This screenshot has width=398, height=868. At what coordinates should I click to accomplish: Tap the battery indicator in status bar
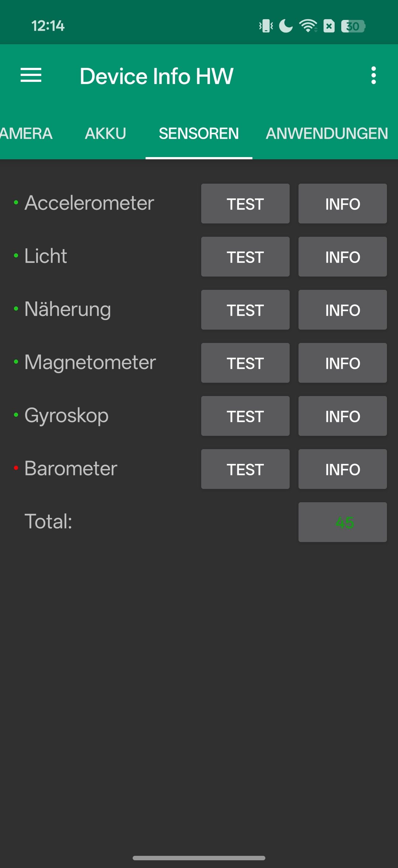tap(353, 26)
